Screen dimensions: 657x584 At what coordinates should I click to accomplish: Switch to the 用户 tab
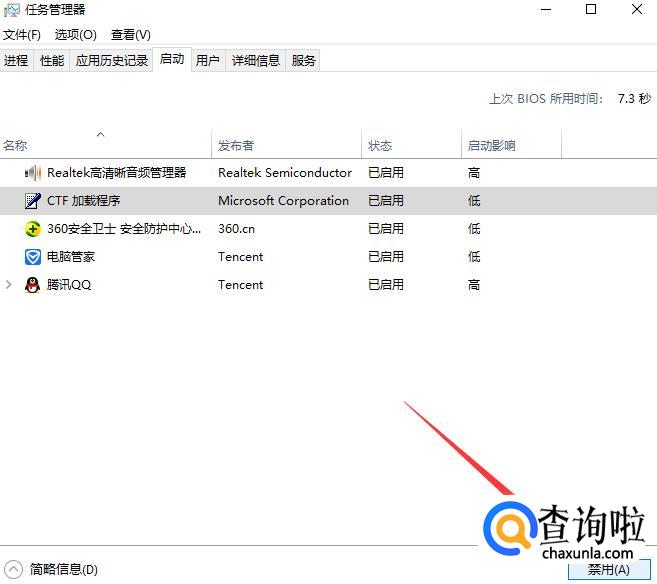pyautogui.click(x=208, y=60)
